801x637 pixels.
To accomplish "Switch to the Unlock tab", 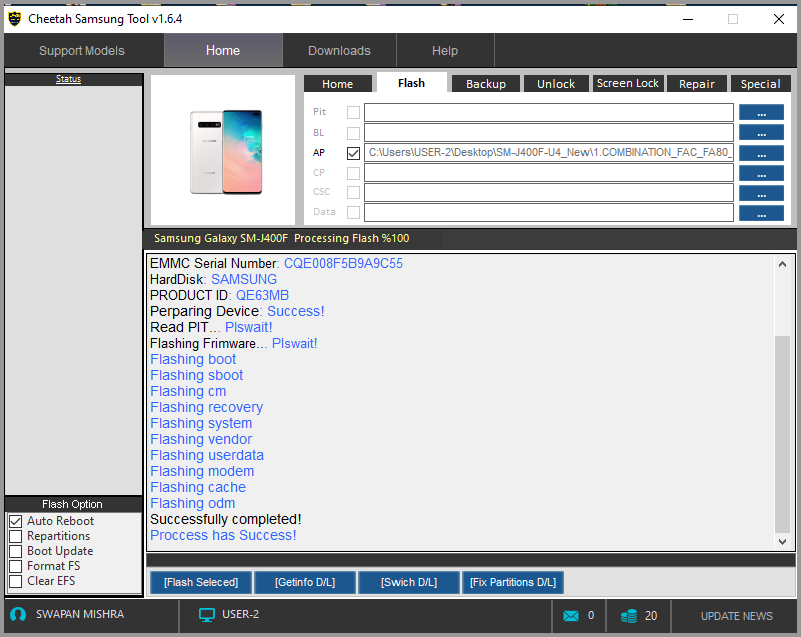I will pyautogui.click(x=555, y=84).
